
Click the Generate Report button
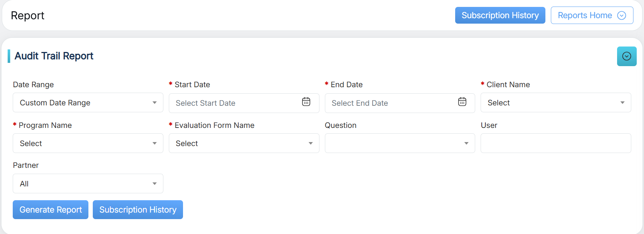(x=51, y=210)
